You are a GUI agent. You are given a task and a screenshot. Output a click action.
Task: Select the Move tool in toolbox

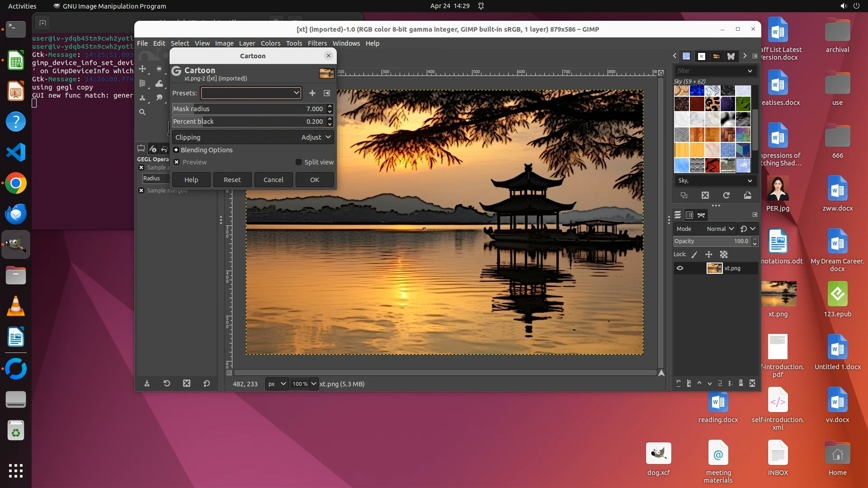142,69
